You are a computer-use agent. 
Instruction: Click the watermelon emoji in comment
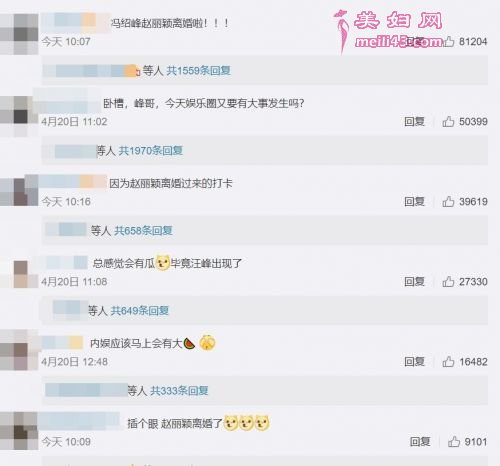(189, 343)
